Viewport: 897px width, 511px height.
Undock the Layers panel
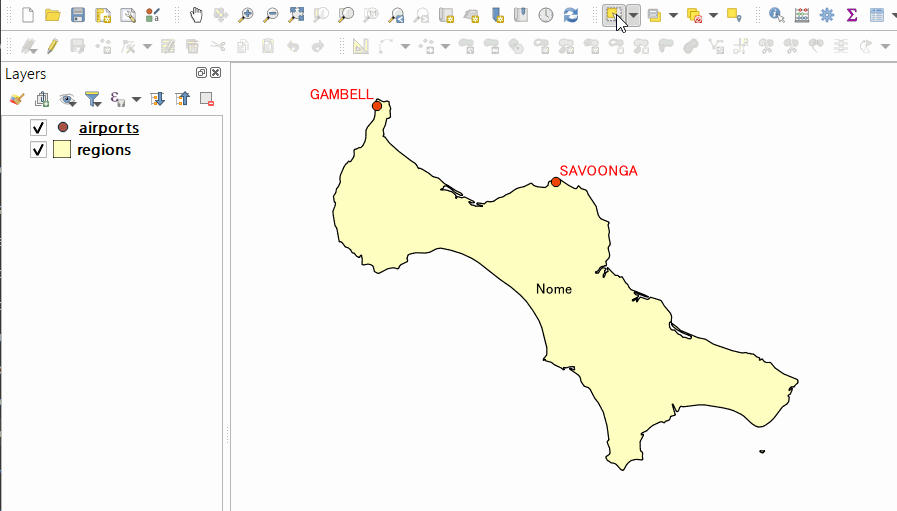click(x=201, y=73)
